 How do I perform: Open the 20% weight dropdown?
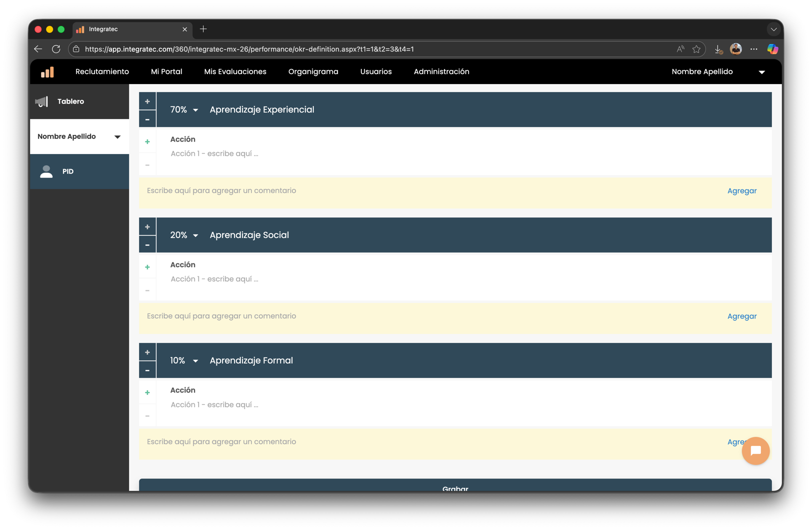[x=184, y=235]
